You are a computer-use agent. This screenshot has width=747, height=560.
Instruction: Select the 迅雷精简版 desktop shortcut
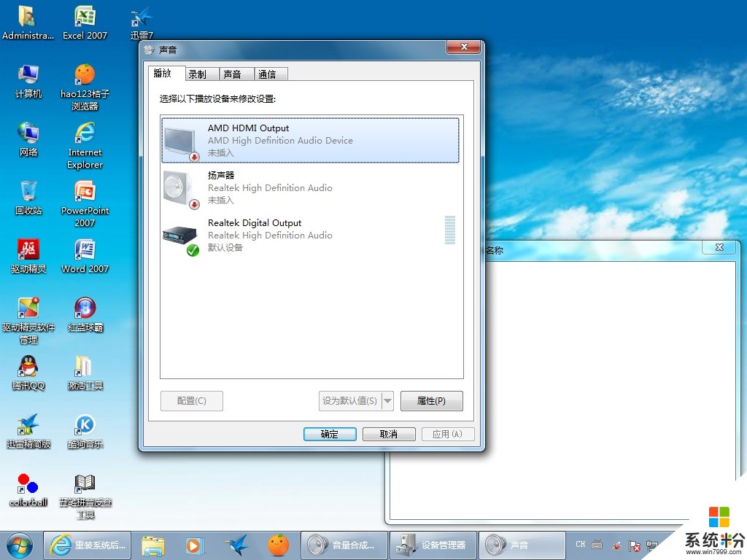coord(28,431)
